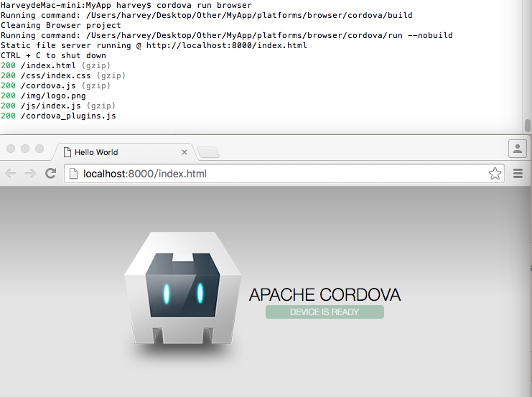Select the Hello World tab
The width and height of the screenshot is (532, 397).
click(x=124, y=152)
